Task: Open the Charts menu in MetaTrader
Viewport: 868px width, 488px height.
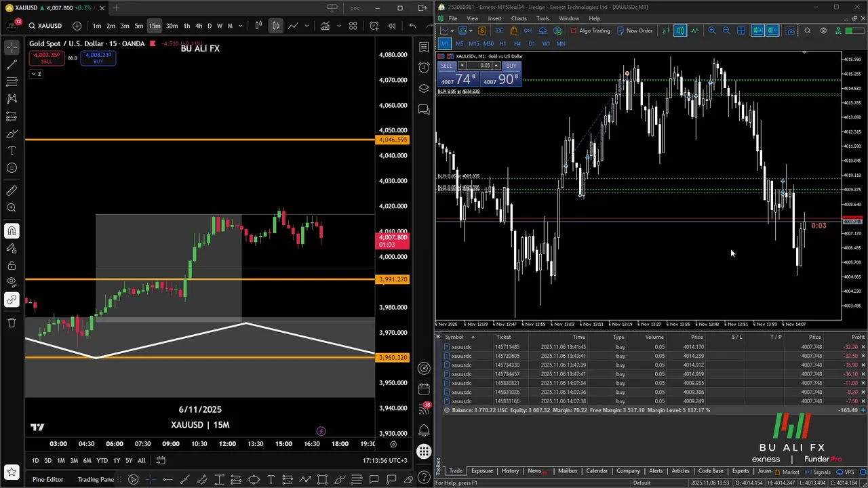Action: 519,18
